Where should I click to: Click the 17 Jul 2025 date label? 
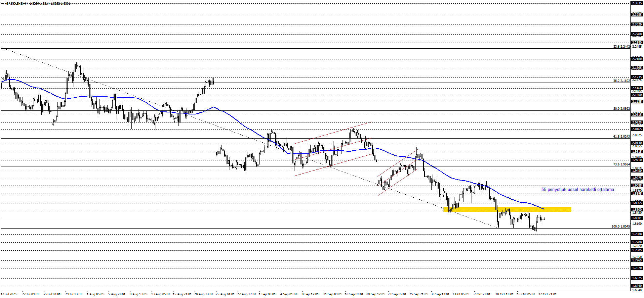coord(9,294)
